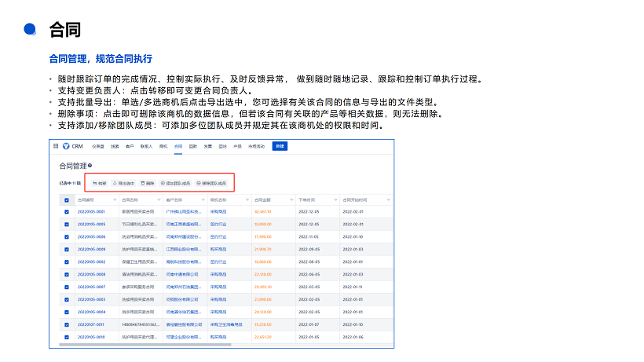The height and width of the screenshot is (362, 644).
Task: Click the horizontal scrollbar under the table
Action: [x=145, y=345]
